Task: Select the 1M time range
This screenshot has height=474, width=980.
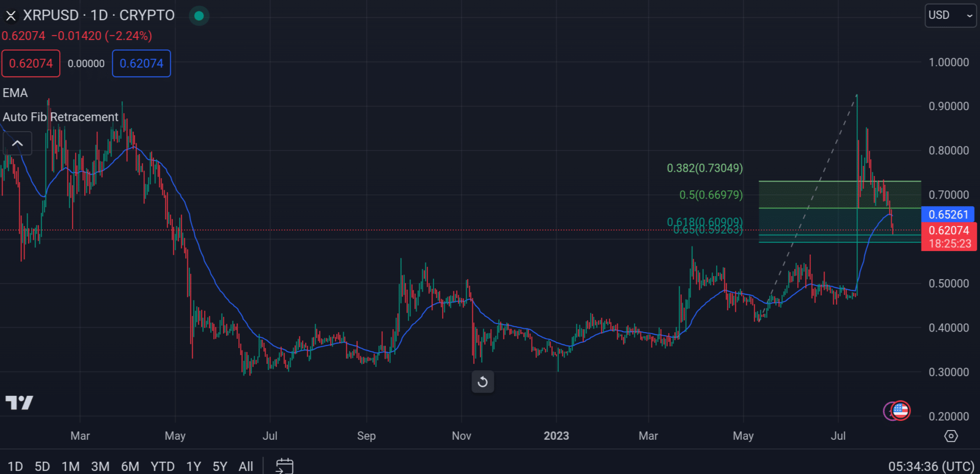Action: click(x=70, y=466)
